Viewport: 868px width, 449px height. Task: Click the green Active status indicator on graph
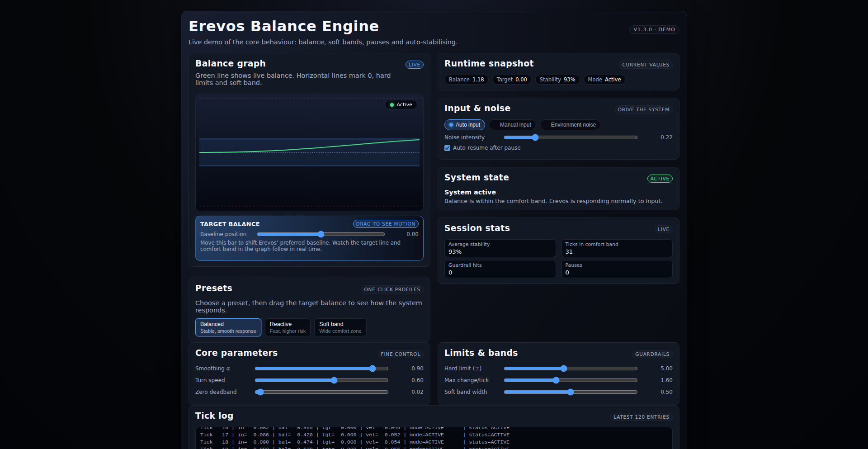tap(401, 105)
